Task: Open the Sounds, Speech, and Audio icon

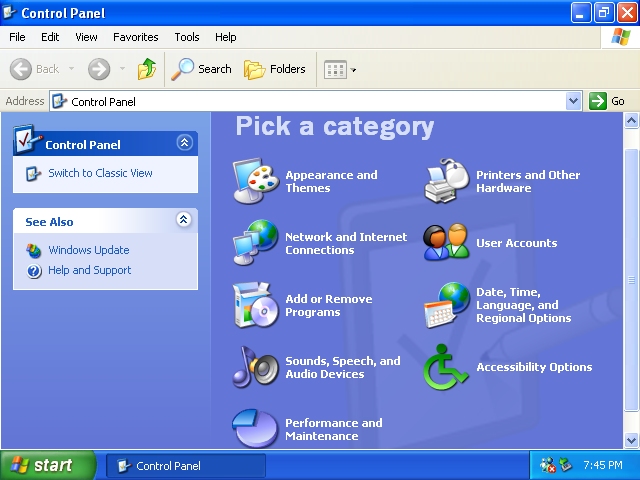Action: 256,367
